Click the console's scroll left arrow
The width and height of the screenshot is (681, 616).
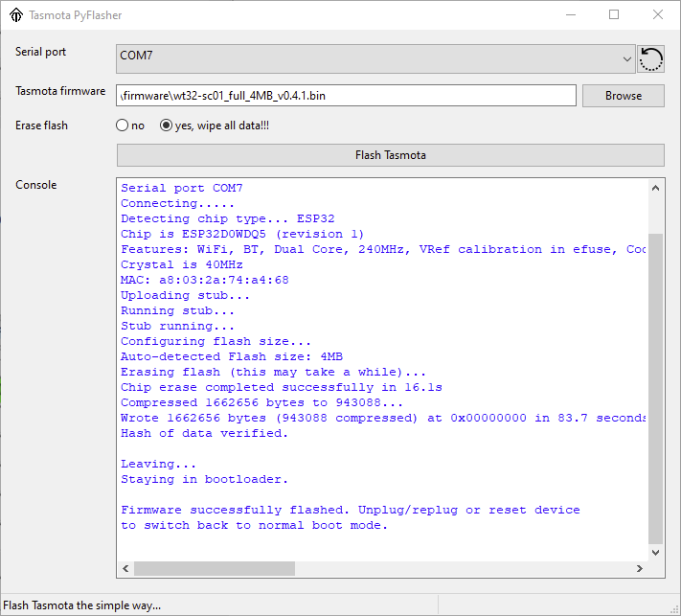click(125, 568)
